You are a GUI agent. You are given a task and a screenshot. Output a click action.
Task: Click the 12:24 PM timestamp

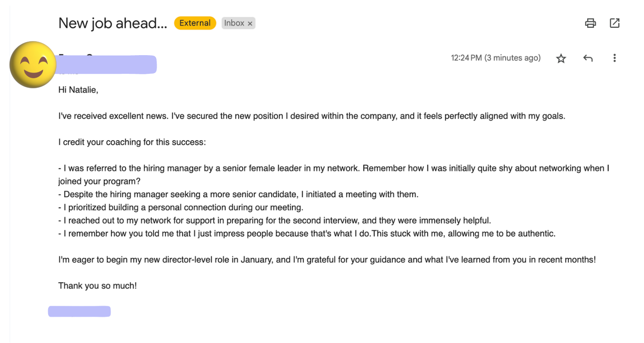point(496,58)
